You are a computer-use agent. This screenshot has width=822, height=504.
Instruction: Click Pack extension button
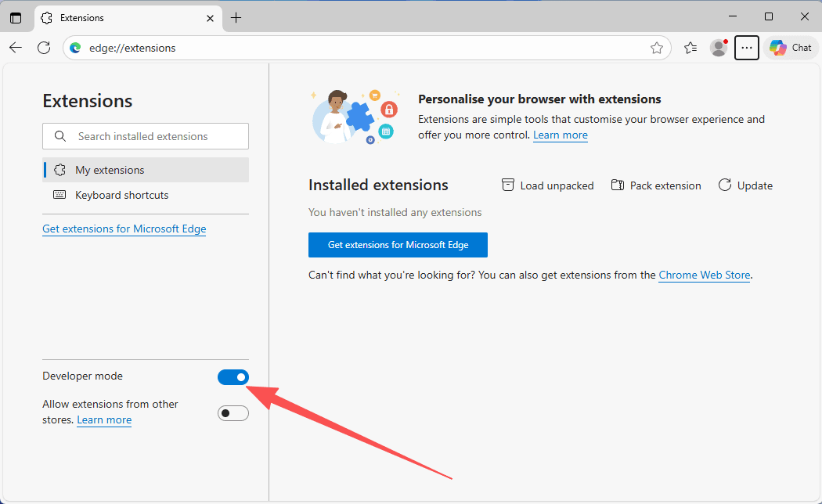tap(655, 185)
